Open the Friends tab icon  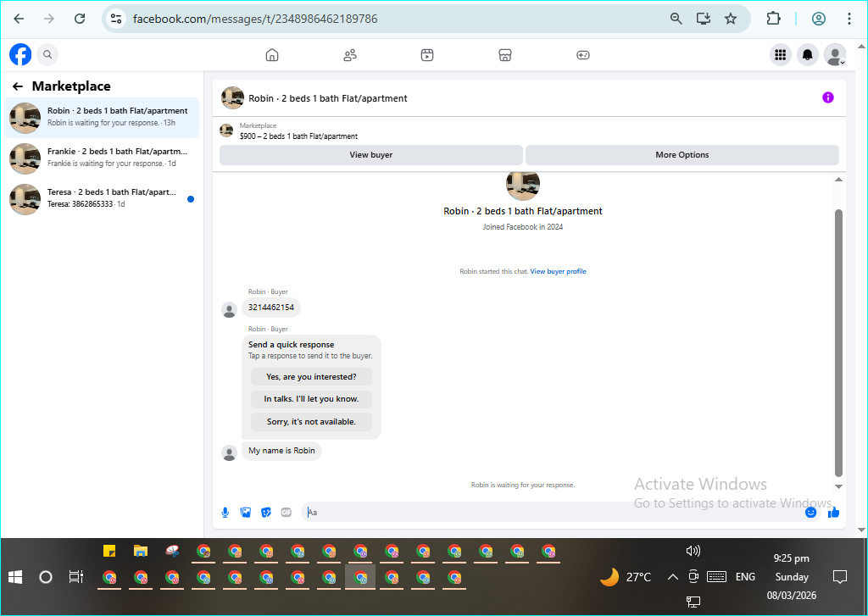pos(350,55)
